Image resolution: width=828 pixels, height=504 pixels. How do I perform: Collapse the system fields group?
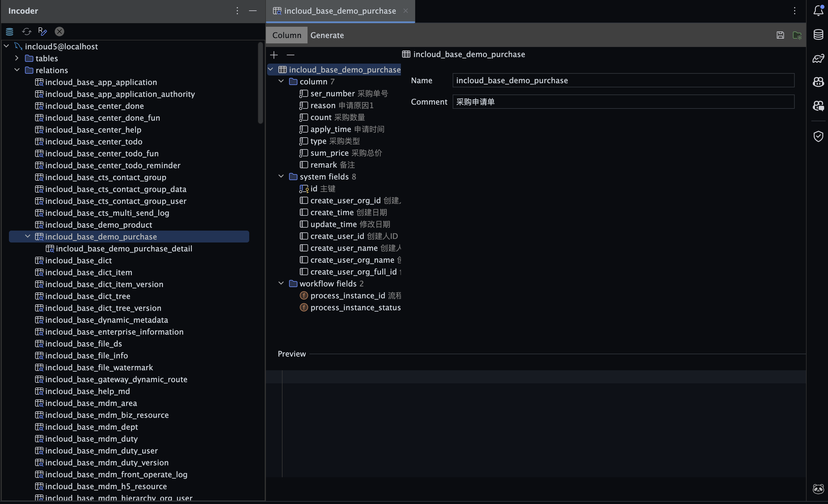point(281,176)
